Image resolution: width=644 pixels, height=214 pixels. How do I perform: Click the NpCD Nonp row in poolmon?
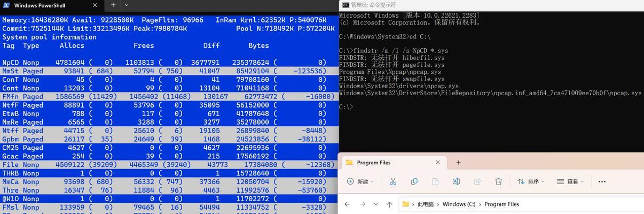click(169, 63)
